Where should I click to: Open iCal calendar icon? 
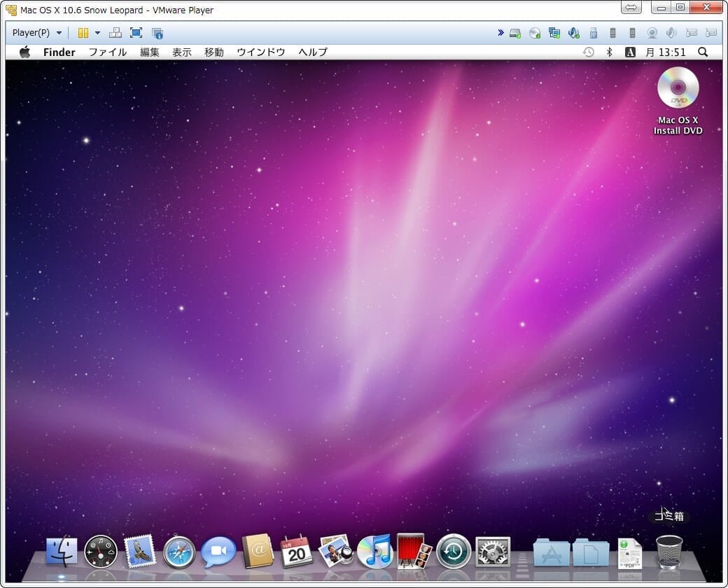pos(297,552)
